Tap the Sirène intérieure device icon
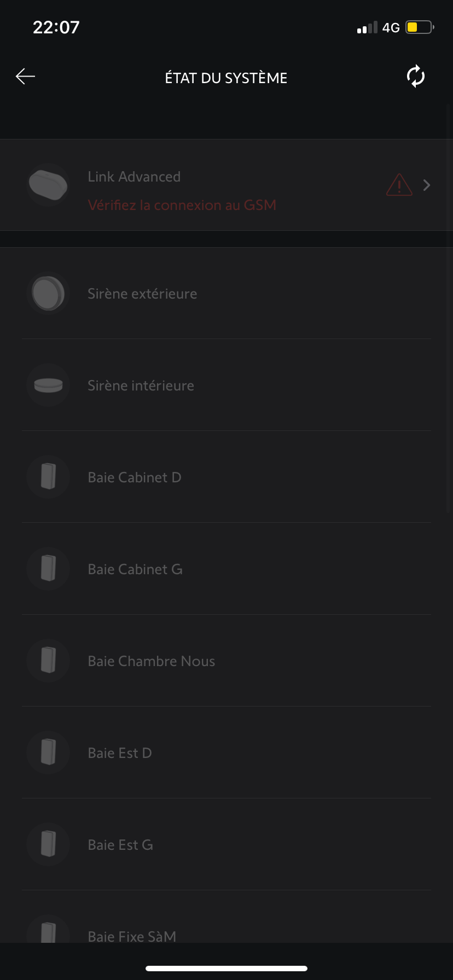The image size is (453, 980). (48, 386)
